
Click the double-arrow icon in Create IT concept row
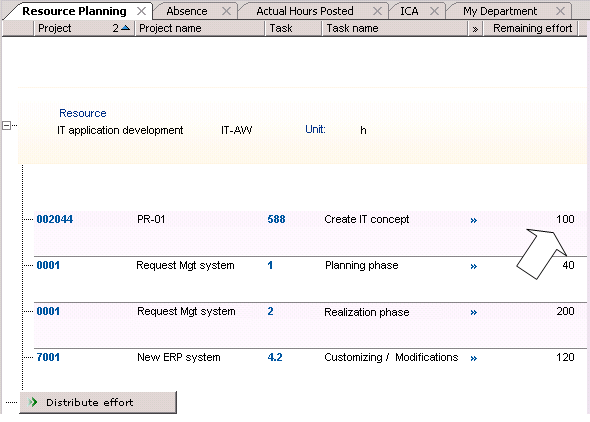pos(473,220)
